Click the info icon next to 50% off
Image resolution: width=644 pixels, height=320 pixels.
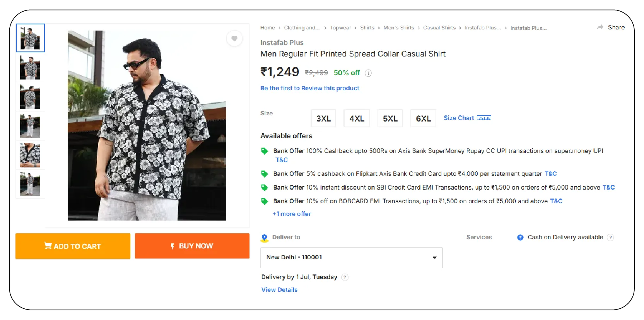point(368,73)
